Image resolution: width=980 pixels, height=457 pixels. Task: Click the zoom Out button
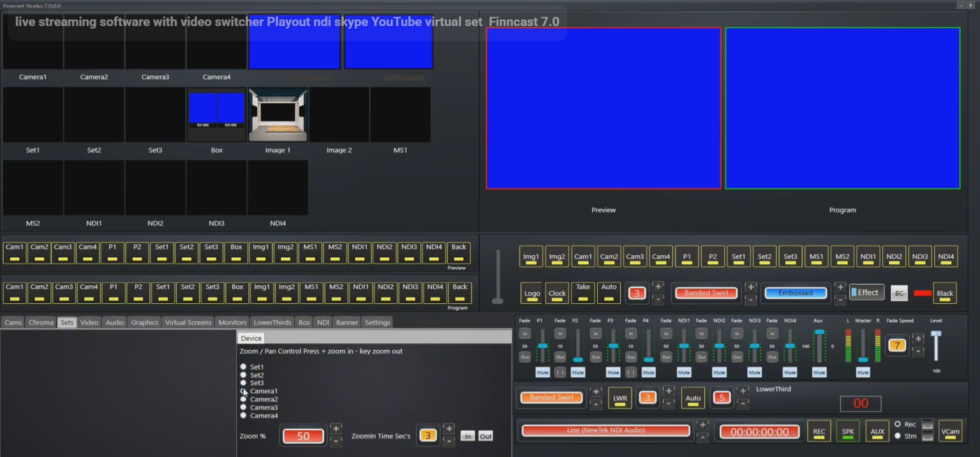[486, 436]
